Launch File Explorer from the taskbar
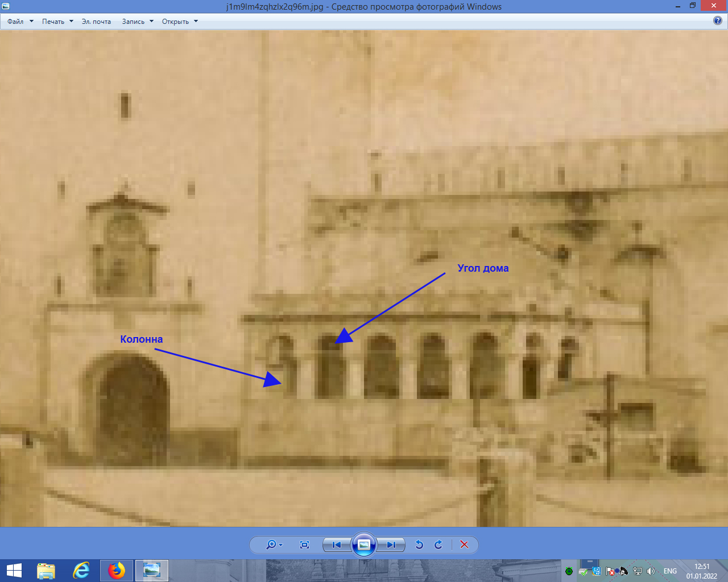The height and width of the screenshot is (582, 728). 46,571
